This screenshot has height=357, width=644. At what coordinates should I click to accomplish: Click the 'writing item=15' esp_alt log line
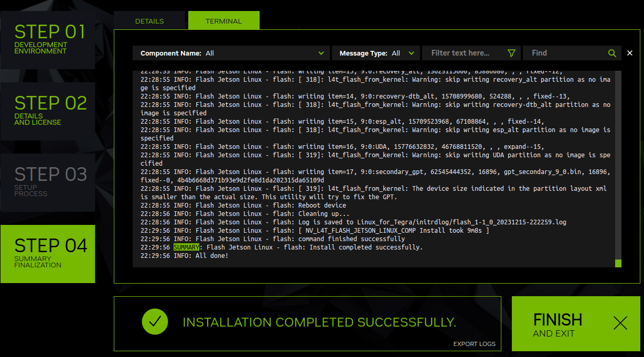[342, 122]
